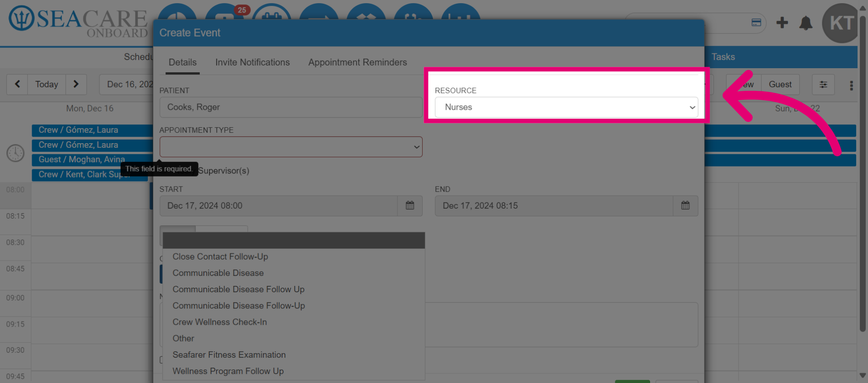Viewport: 868px width, 383px height.
Task: Open the Tasks tab
Action: tap(723, 57)
